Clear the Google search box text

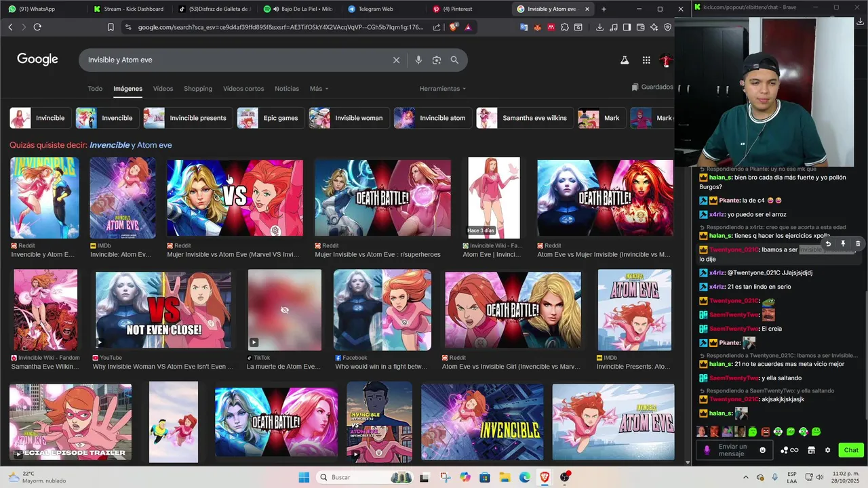(x=397, y=60)
